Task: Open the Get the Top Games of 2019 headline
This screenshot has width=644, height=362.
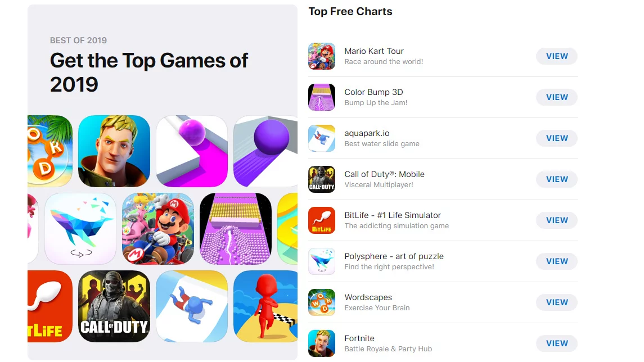Action: [x=148, y=73]
